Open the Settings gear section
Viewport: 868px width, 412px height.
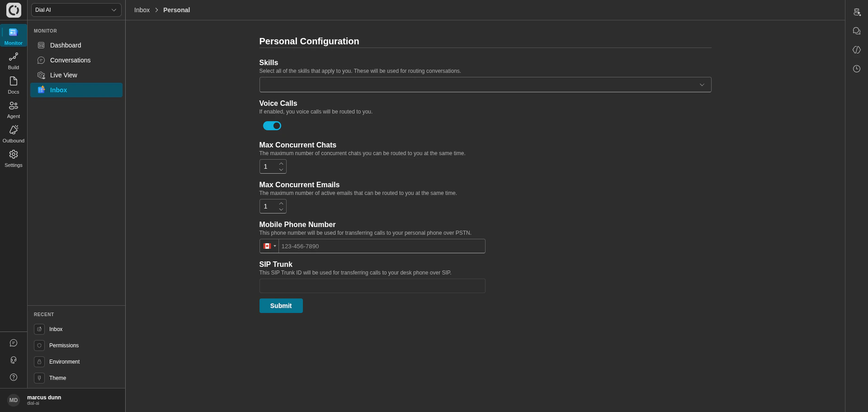tap(14, 158)
